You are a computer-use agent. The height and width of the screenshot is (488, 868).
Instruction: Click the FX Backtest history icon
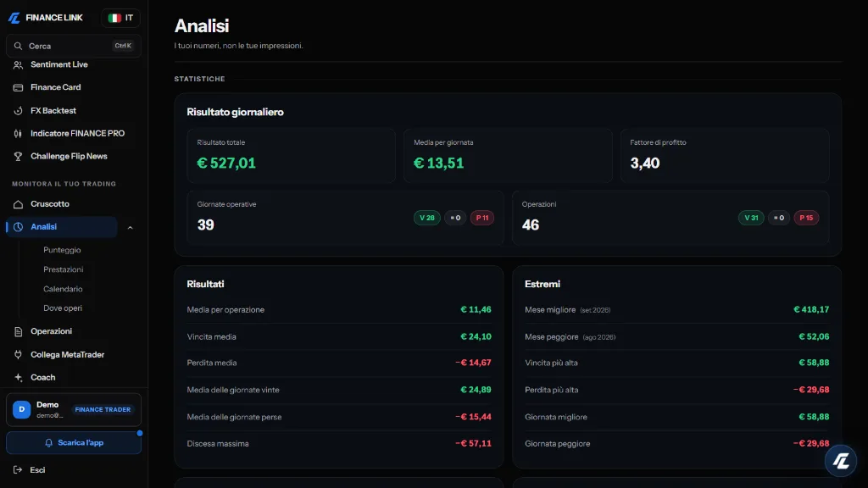[x=19, y=111]
